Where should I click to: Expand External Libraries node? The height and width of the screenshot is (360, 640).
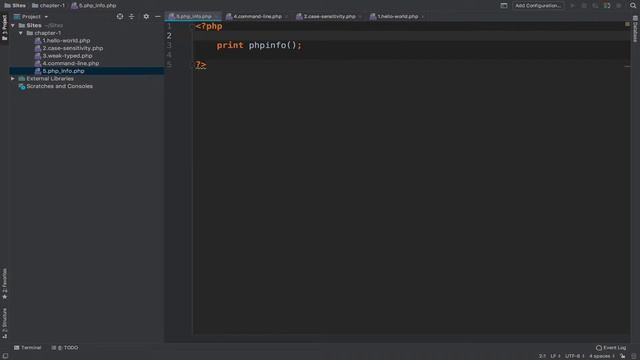click(x=13, y=78)
